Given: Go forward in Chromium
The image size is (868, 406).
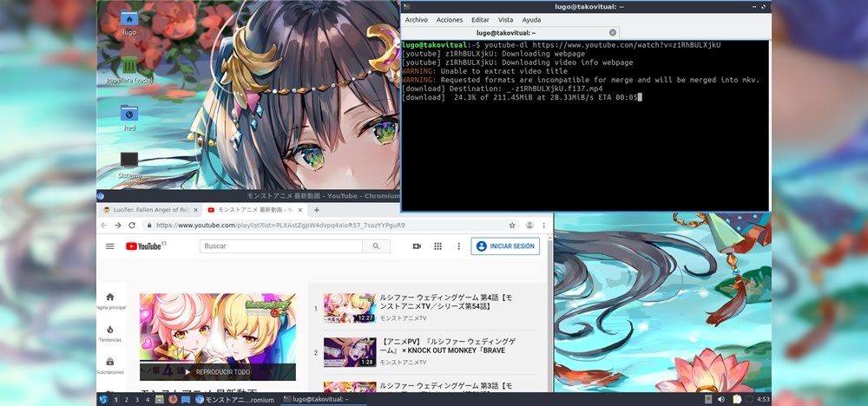Looking at the screenshot, I should pyautogui.click(x=117, y=226).
